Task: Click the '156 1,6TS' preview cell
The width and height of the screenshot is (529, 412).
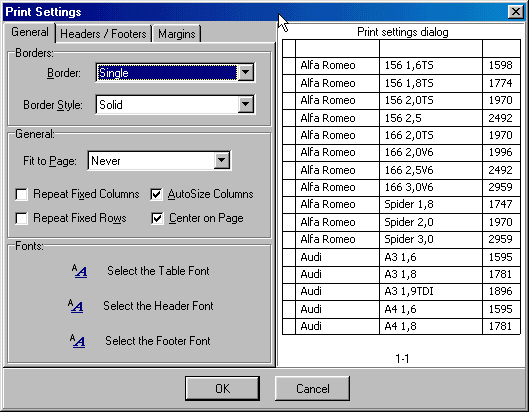Action: coord(431,65)
